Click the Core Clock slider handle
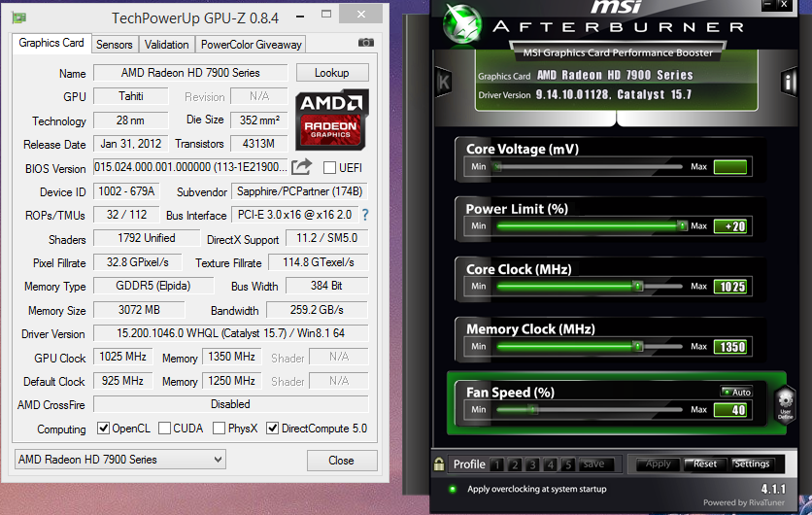Viewport: 812px width, 515px height. [x=638, y=286]
